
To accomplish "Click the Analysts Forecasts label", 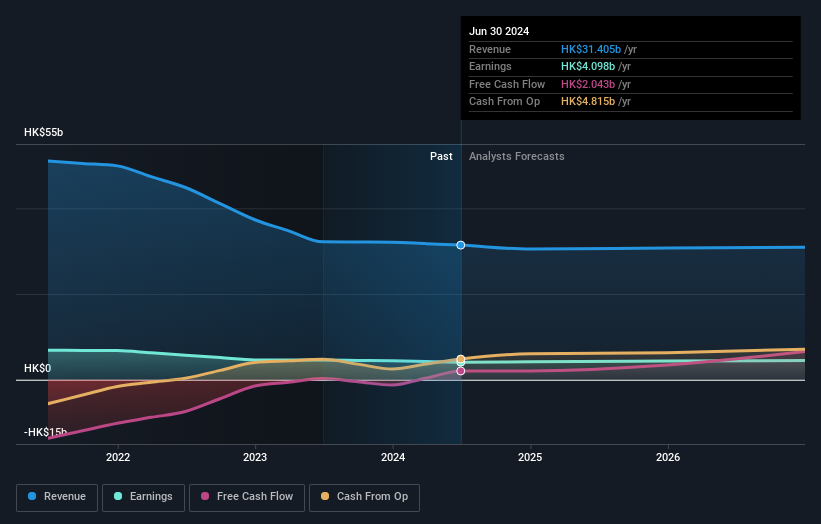I will (517, 156).
